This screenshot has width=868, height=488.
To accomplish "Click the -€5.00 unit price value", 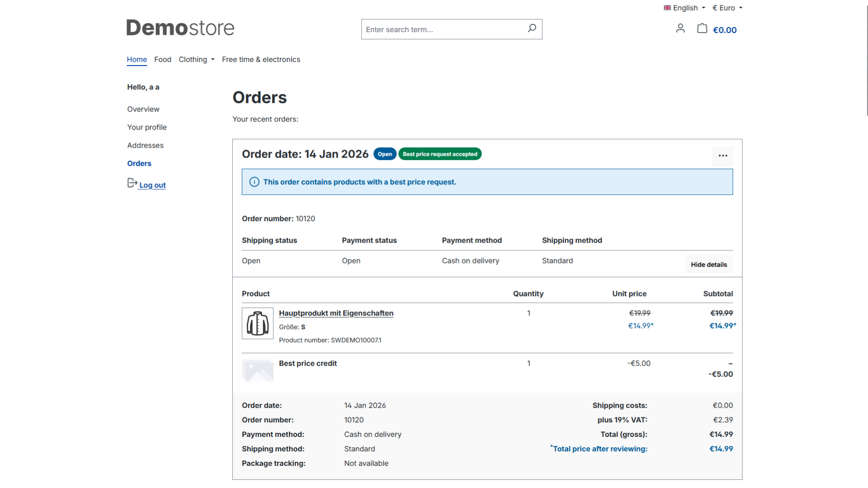I will pos(639,363).
